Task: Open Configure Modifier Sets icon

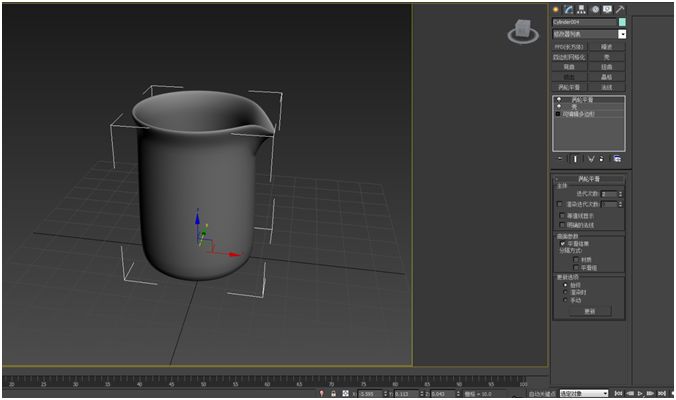Action: pos(617,159)
